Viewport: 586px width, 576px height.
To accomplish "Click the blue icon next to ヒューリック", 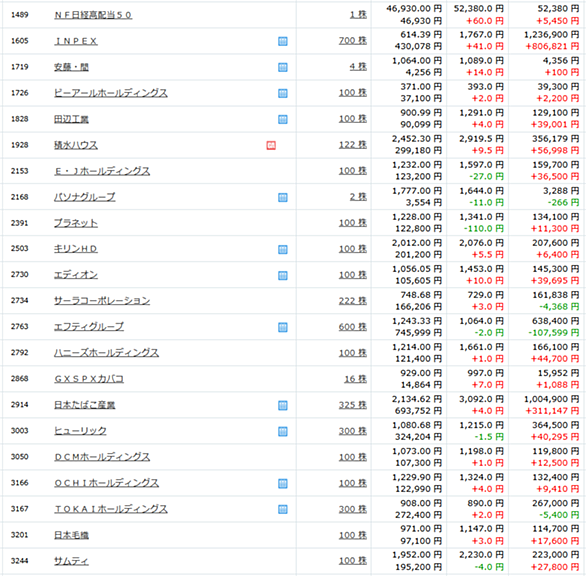I will click(x=283, y=432).
